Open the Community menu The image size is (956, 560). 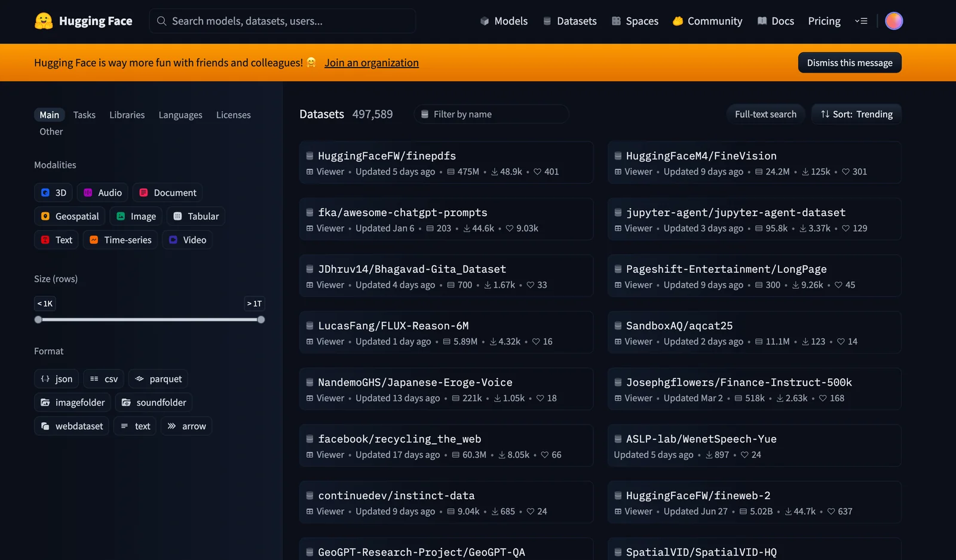coord(707,21)
